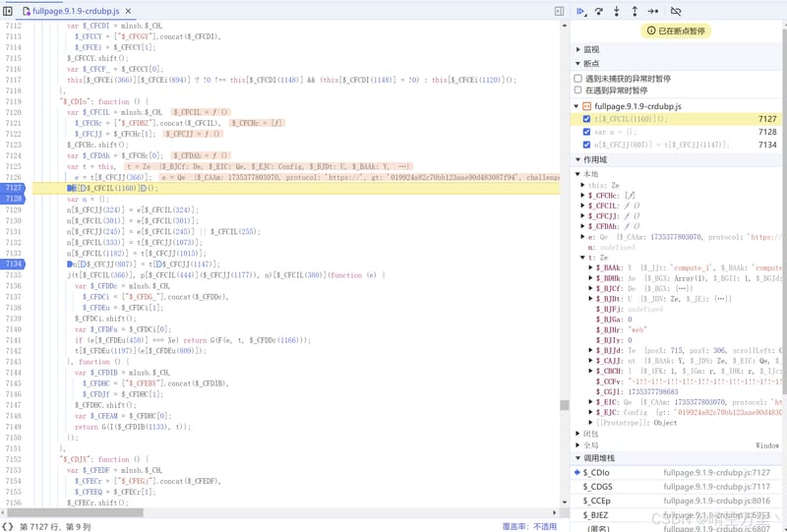Expand the $_CBCH property
The width and height of the screenshot is (787, 532).
(591, 371)
